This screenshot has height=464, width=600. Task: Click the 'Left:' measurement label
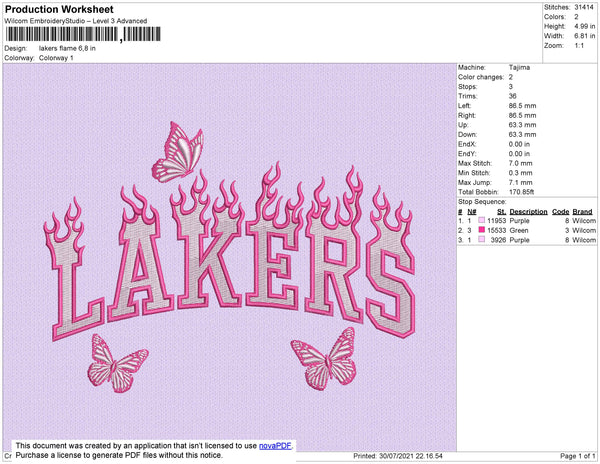click(465, 106)
